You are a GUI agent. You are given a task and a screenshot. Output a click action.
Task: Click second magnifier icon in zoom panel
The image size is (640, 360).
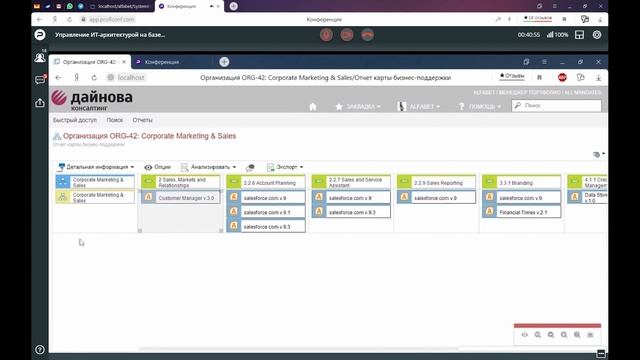(x=551, y=335)
